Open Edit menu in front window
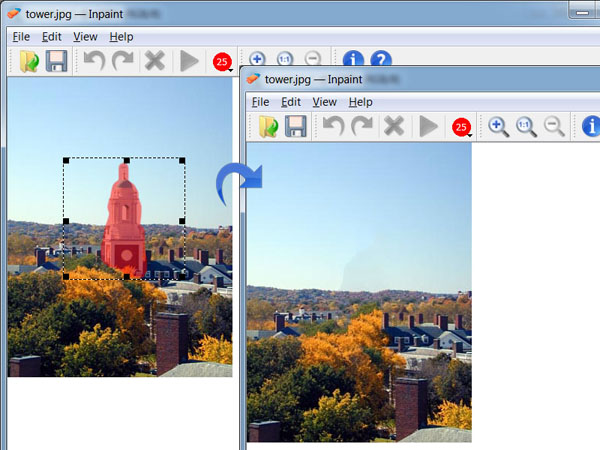Screen dimensions: 600x450 click(291, 102)
